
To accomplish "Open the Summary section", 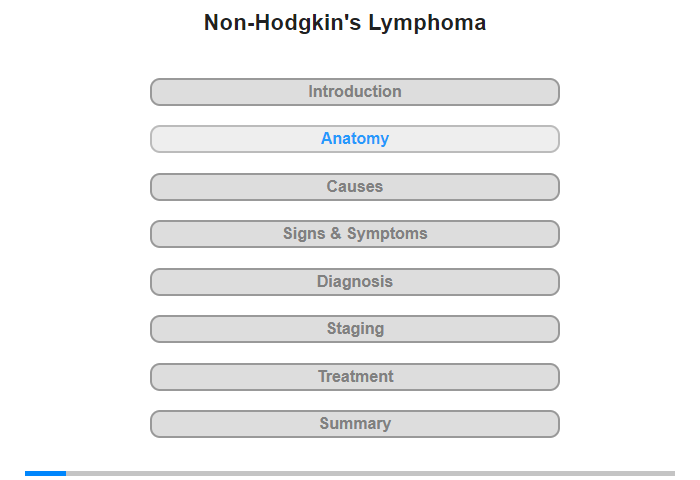I will (354, 424).
